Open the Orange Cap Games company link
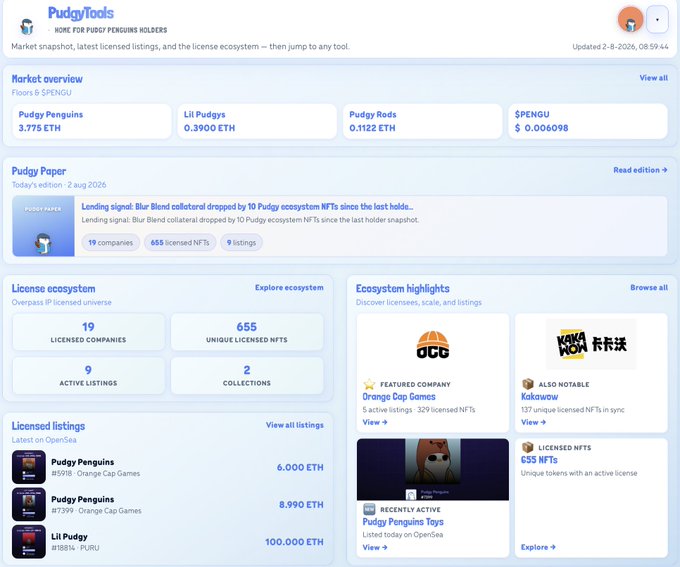Image resolution: width=680 pixels, height=567 pixels. 399,397
